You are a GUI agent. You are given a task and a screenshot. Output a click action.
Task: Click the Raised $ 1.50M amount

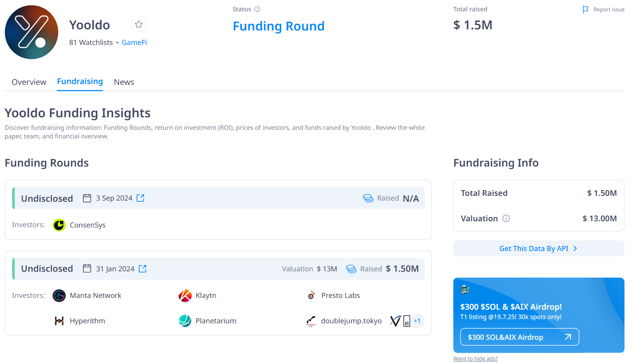pos(402,269)
